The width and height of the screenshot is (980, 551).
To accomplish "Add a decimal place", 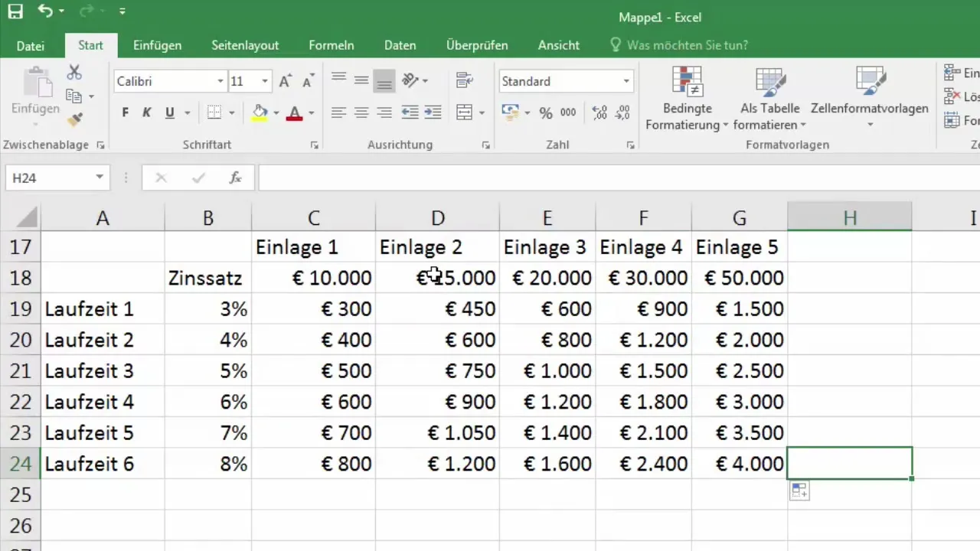I will (x=600, y=113).
